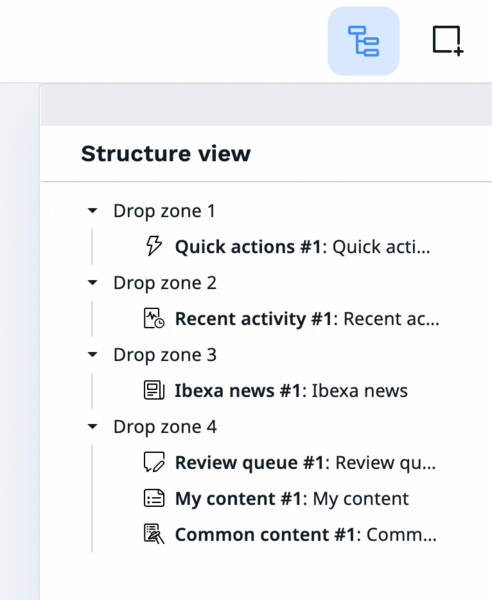Select Common content #1 block label
Image resolution: width=492 pixels, height=600 pixels.
click(306, 535)
